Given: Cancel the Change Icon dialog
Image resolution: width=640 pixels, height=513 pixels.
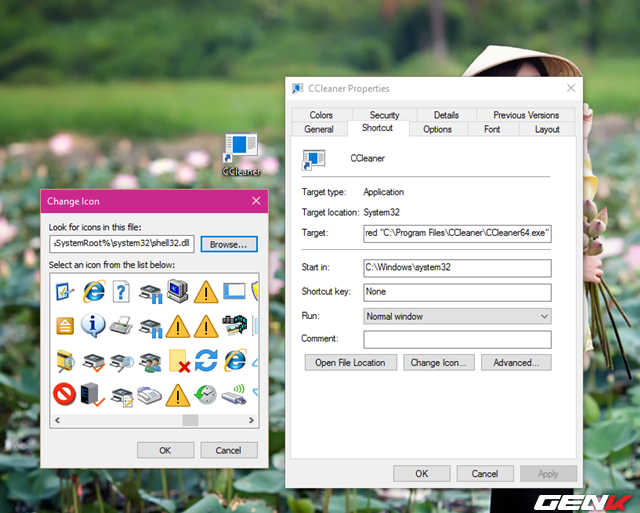Looking at the screenshot, I should click(x=229, y=450).
